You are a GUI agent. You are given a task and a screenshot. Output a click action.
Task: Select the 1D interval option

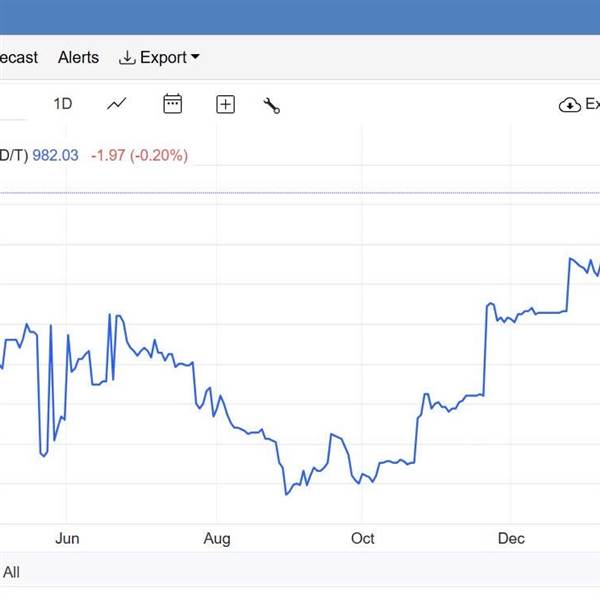pos(63,104)
